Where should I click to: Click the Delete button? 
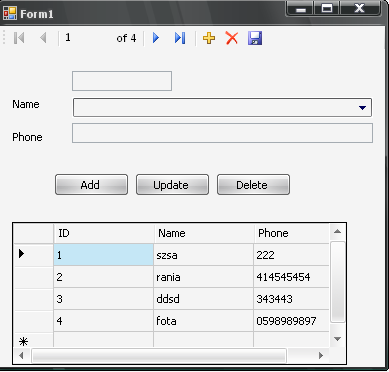pos(253,184)
